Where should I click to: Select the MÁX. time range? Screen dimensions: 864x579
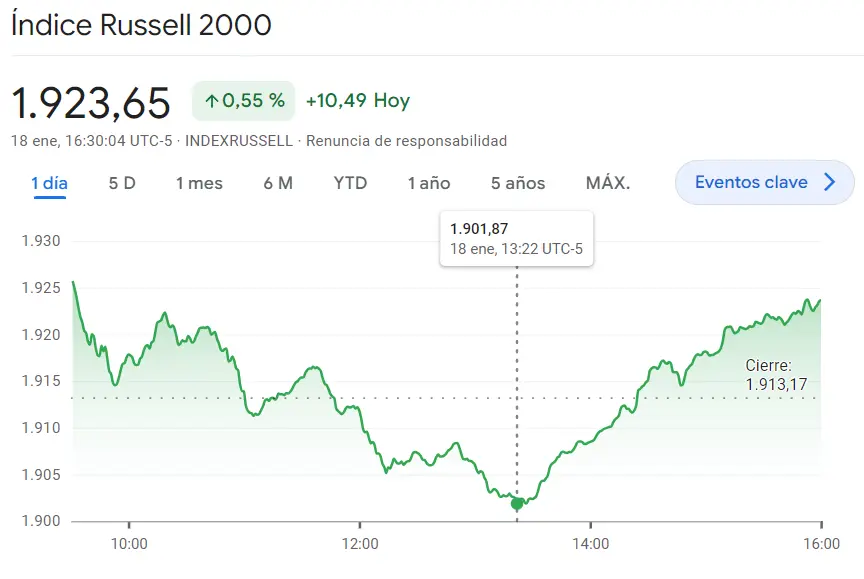pos(608,183)
